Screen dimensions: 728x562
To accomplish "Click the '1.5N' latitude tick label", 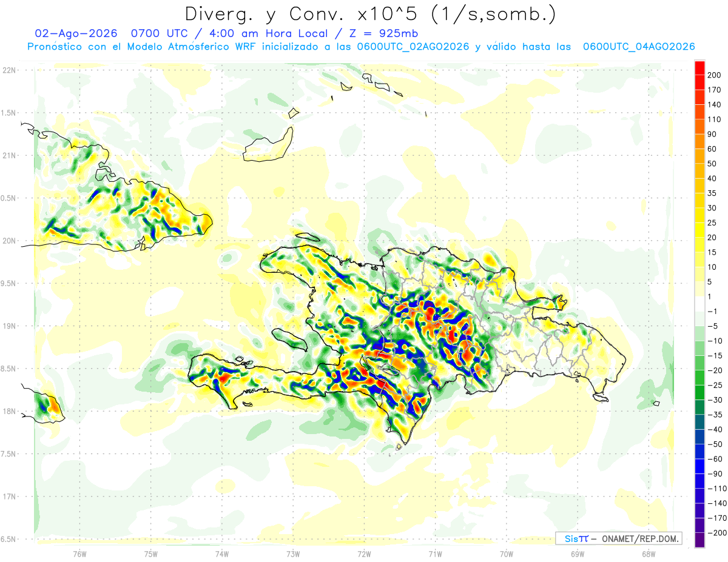I will tap(8, 113).
